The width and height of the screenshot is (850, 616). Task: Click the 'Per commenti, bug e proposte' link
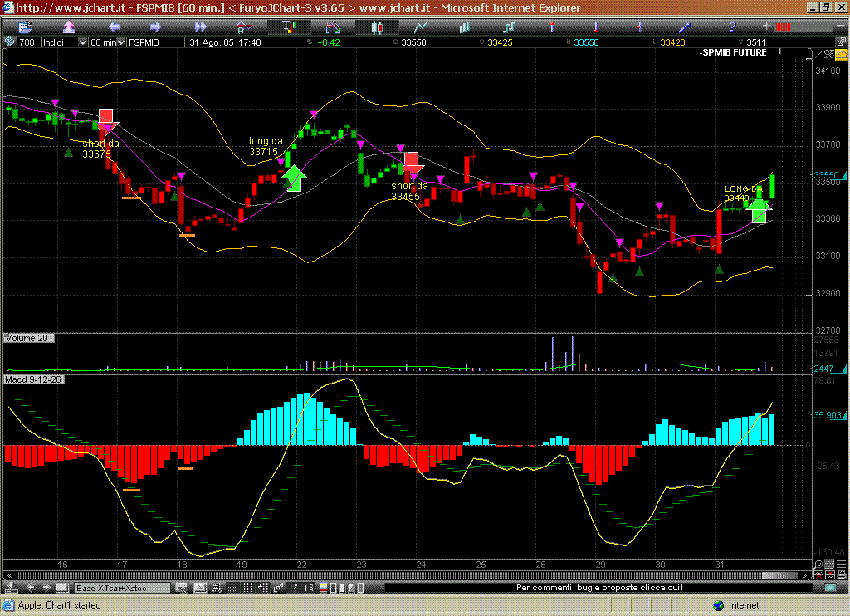point(598,588)
